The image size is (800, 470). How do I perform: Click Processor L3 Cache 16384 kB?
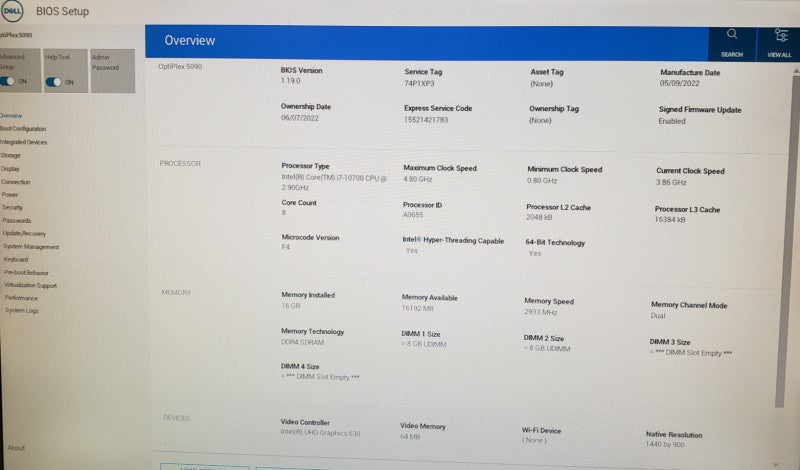point(670,219)
